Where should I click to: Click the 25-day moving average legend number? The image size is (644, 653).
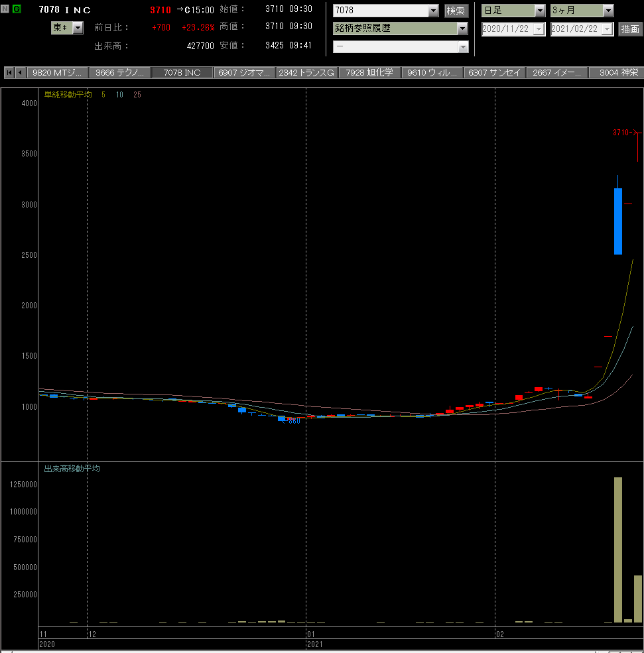pos(137,95)
